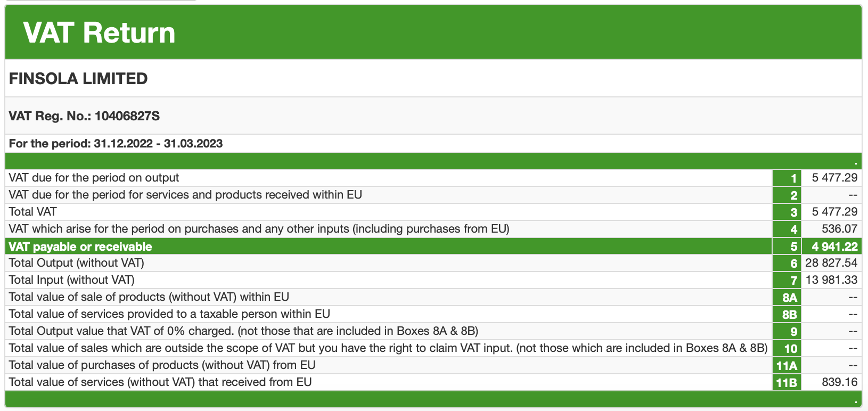Select the period 31.12.2022 - 31.03.2023 line
The height and width of the screenshot is (411, 868).
coord(116,144)
